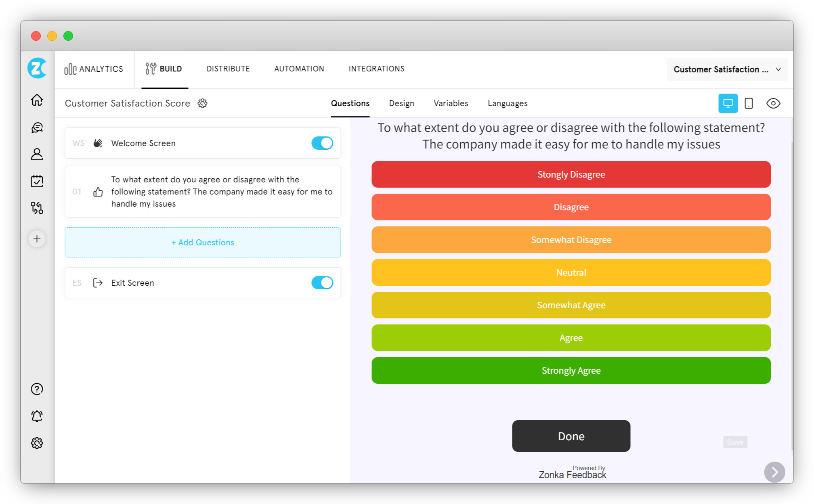Disable the Exit Screen
Screen dimensions: 814x504
tap(322, 282)
